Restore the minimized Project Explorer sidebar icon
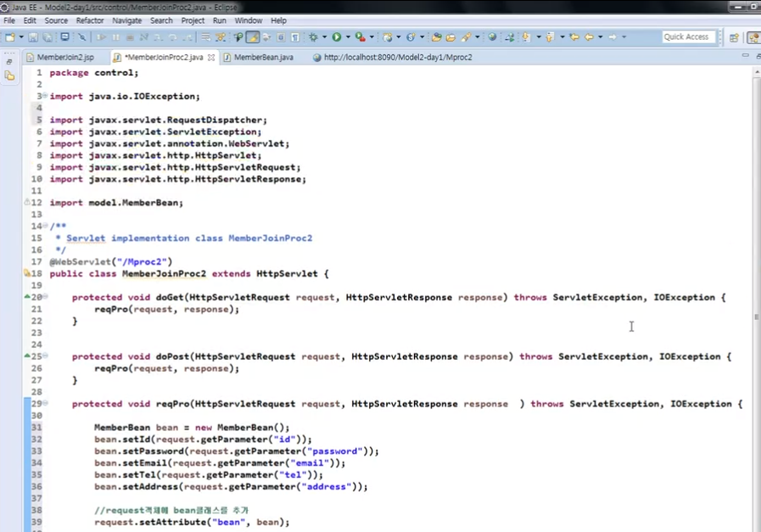Viewport: 761px width, 532px height. click(9, 76)
